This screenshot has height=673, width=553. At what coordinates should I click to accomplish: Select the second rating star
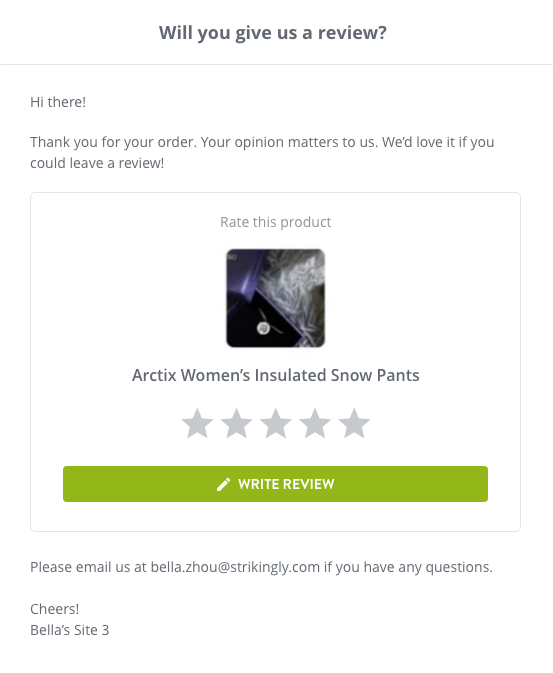(x=237, y=423)
